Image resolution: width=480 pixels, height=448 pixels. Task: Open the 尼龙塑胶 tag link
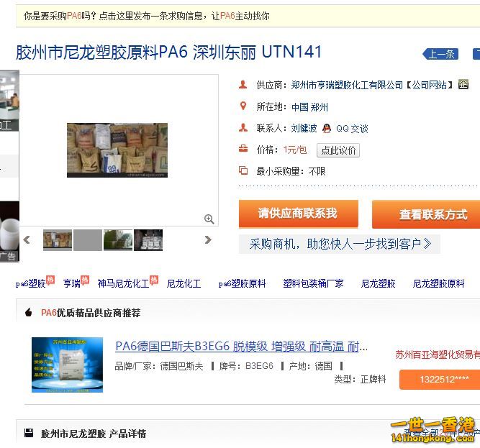point(379,283)
